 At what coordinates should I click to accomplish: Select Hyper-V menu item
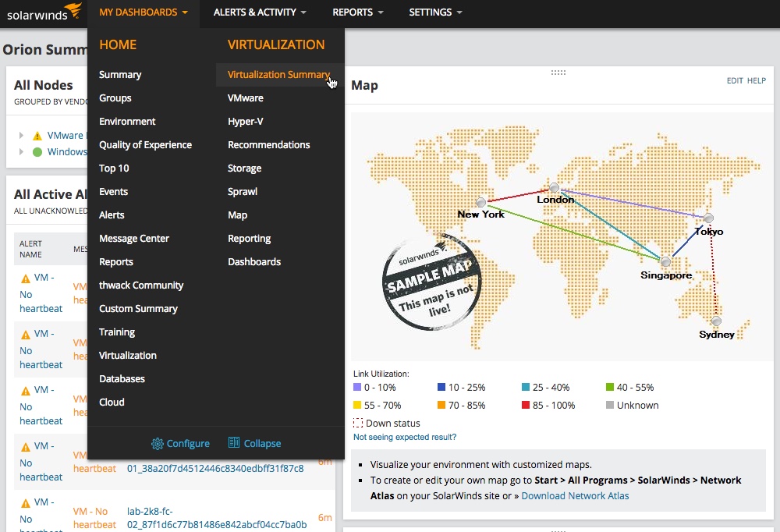click(x=245, y=122)
